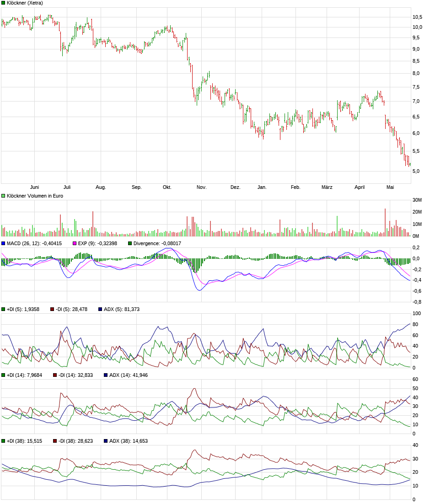Click the +DI (5): 1,9358 label

(x=23, y=309)
